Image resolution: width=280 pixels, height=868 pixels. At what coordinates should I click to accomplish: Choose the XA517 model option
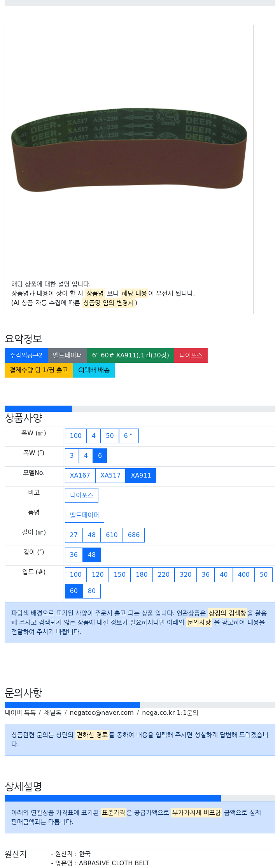(110, 476)
